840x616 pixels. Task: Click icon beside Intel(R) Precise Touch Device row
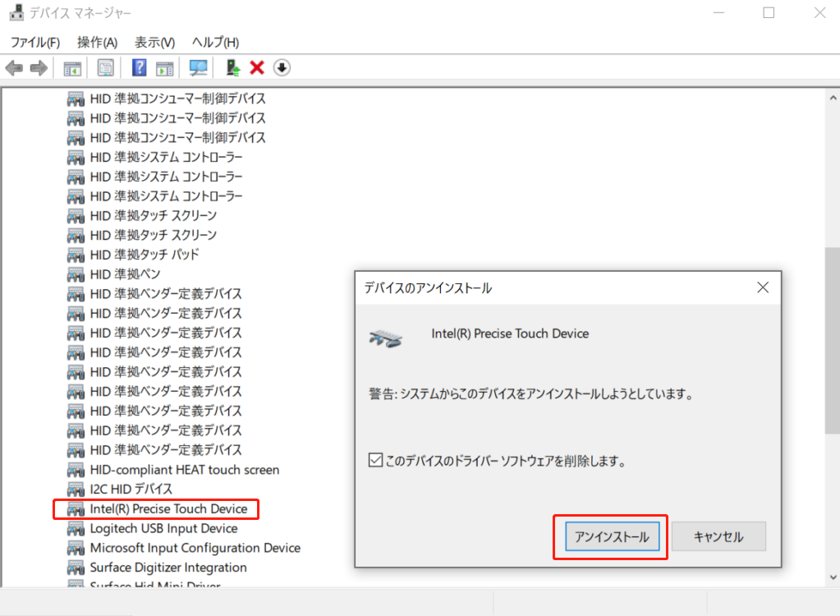(76, 509)
